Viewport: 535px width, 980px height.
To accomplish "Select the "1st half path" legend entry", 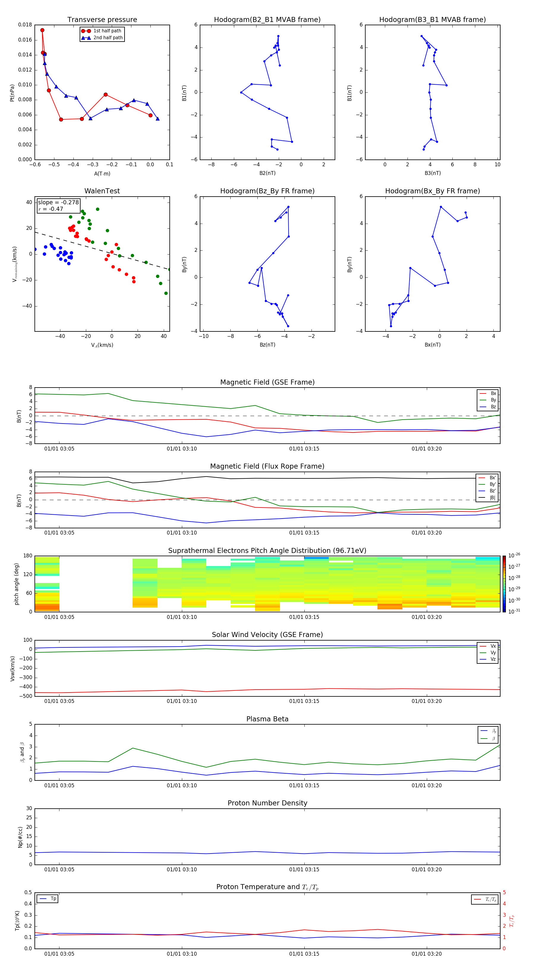I will [101, 31].
